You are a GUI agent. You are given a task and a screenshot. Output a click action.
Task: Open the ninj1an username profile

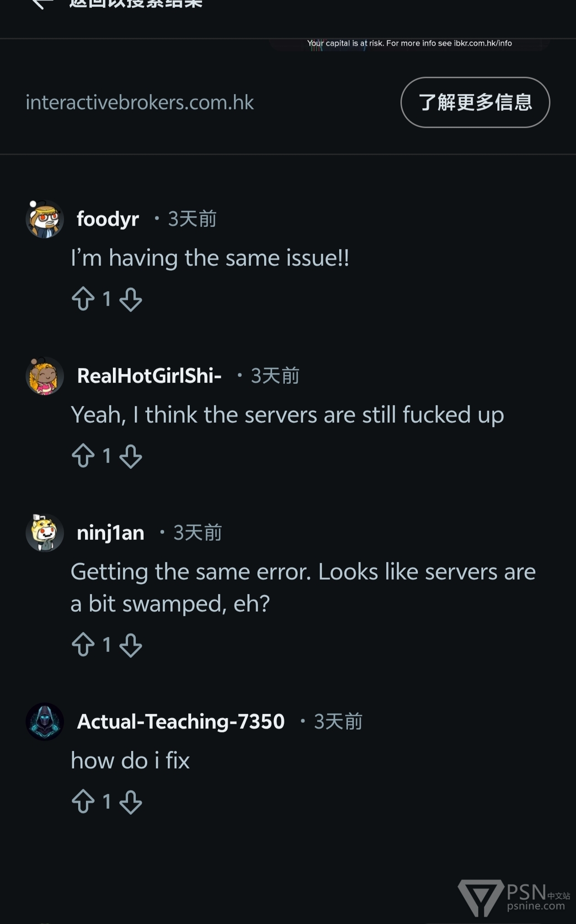(x=111, y=533)
